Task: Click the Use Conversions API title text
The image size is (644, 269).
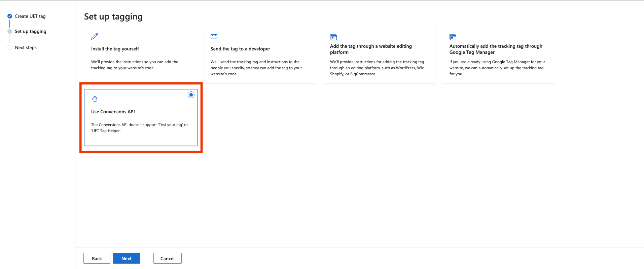Action: (x=113, y=112)
